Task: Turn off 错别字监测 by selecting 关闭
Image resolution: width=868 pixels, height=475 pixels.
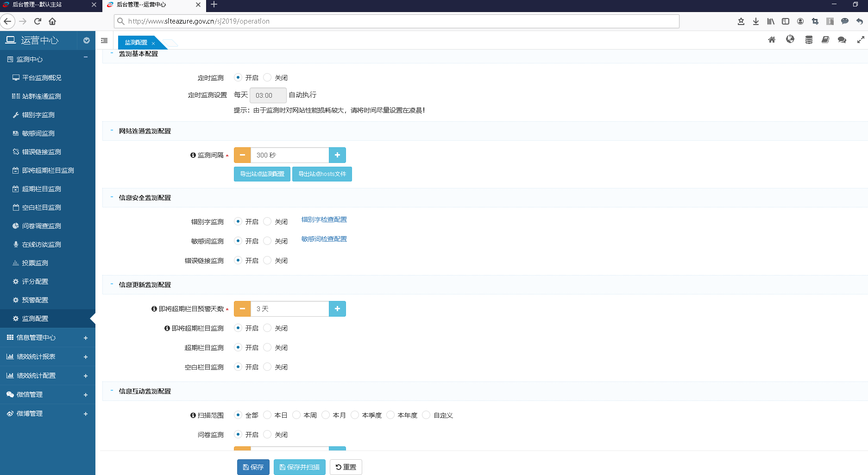Action: tap(267, 221)
